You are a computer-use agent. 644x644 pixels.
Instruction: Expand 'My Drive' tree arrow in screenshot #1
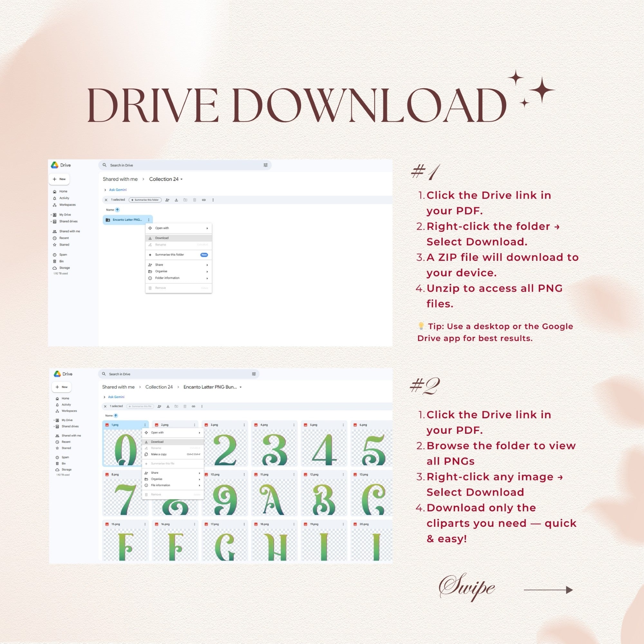(x=51, y=215)
